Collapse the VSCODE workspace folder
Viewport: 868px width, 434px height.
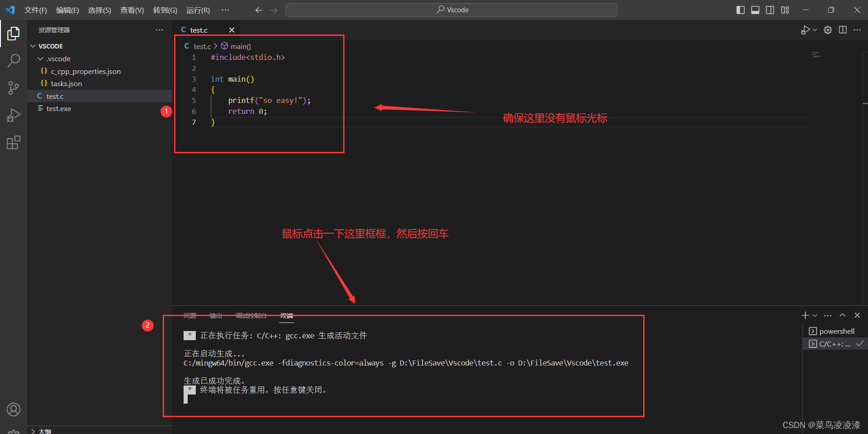pyautogui.click(x=100, y=46)
